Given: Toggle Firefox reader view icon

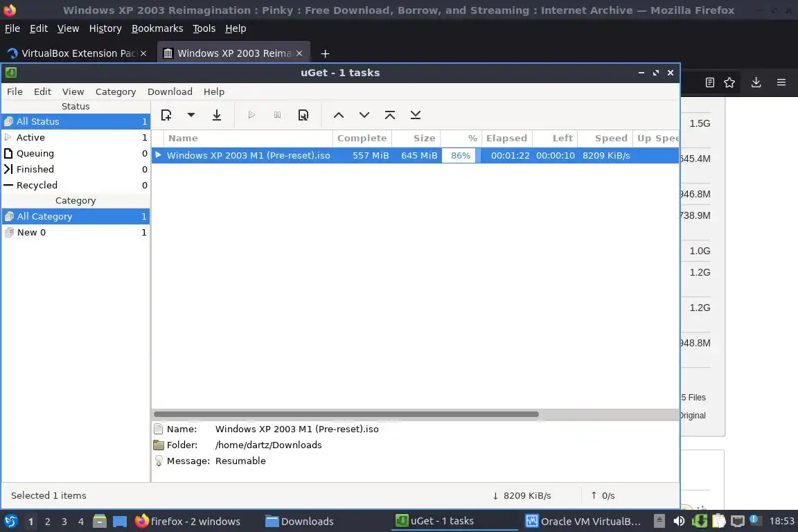Looking at the screenshot, I should coord(710,82).
